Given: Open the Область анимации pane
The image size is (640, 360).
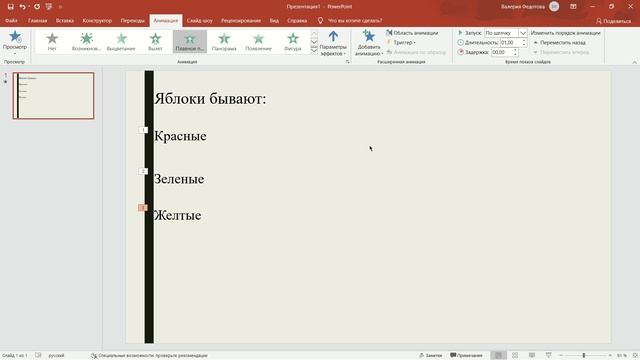Looking at the screenshot, I should (x=412, y=33).
